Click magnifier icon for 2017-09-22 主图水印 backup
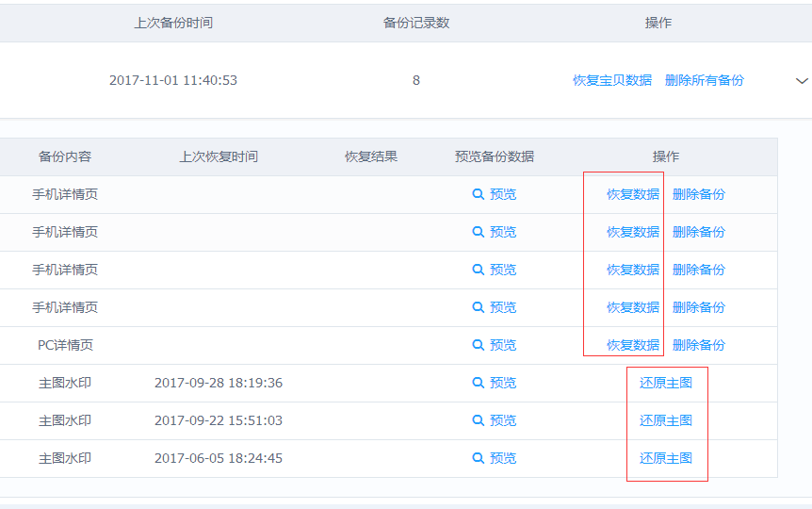 point(478,421)
